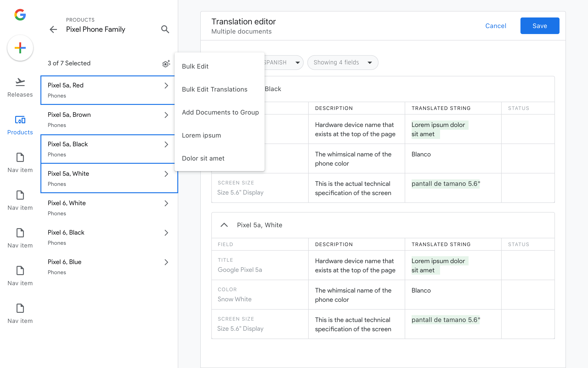Click the Save button
Screen dimensions: 588x368
[x=540, y=26]
